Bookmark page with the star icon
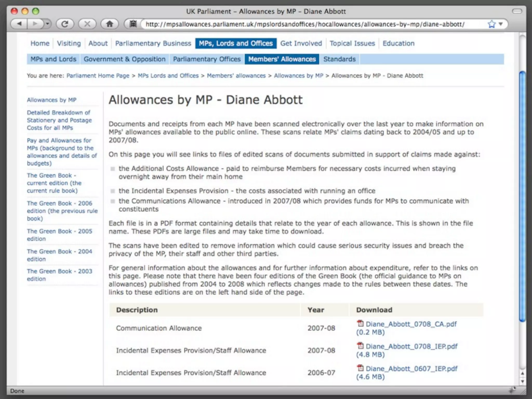Viewport: 532px width, 399px height. point(491,24)
